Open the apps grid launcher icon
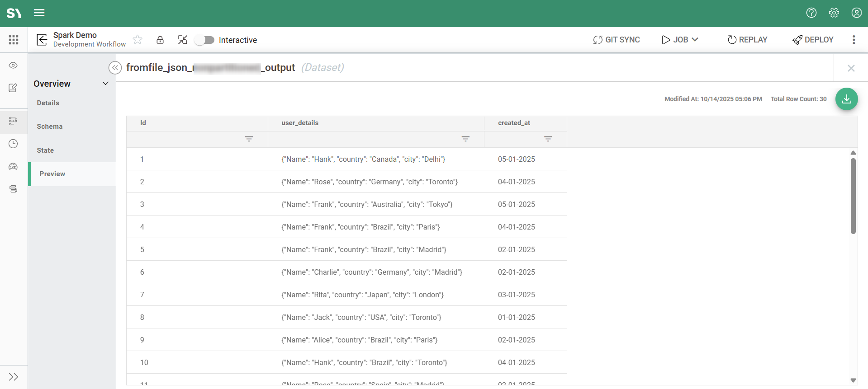Screen dimensions: 868x389 click(14, 40)
